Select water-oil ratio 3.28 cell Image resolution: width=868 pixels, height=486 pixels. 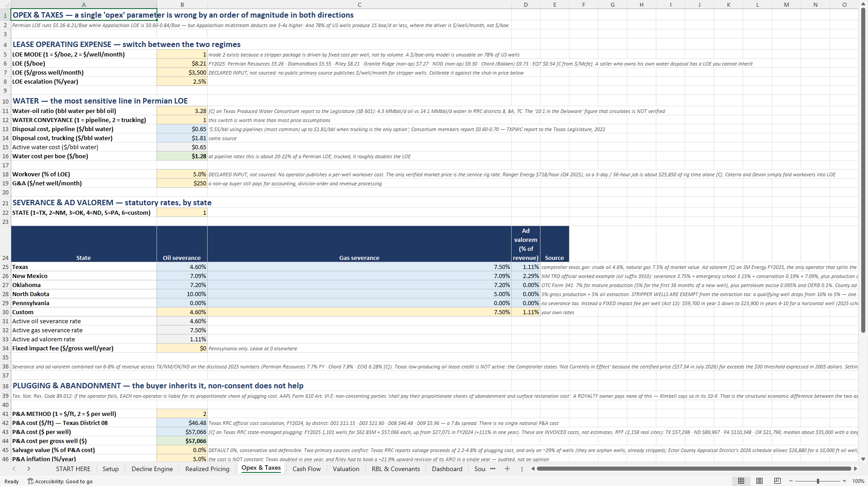[x=182, y=111]
